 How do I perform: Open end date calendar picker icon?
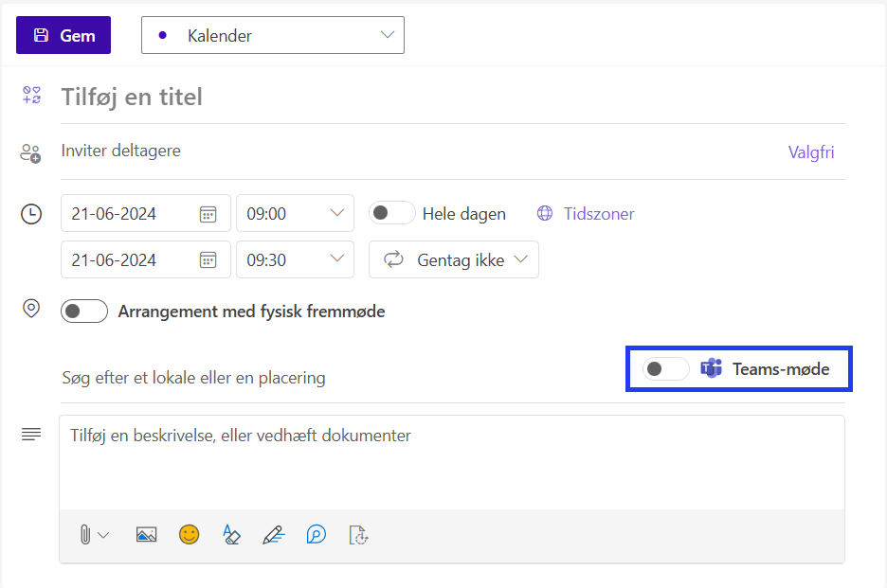click(208, 260)
